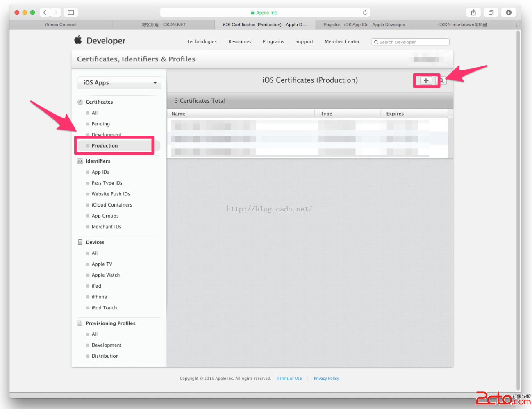Open the Resources menu
The height and width of the screenshot is (409, 532).
(x=240, y=42)
